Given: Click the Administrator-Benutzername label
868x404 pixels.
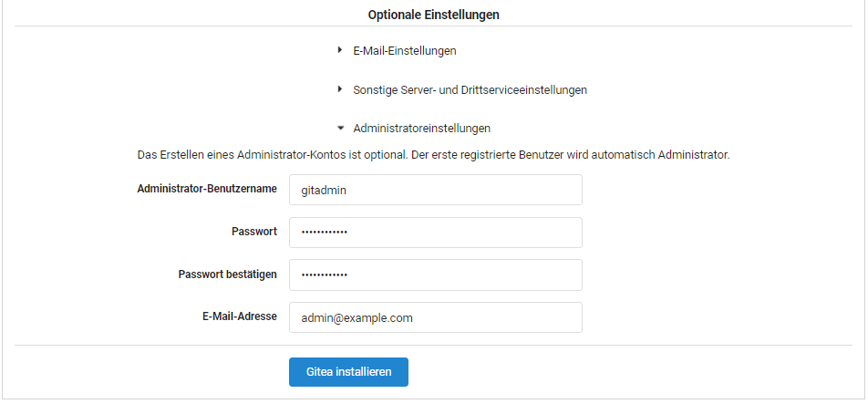Looking at the screenshot, I should coord(206,189).
